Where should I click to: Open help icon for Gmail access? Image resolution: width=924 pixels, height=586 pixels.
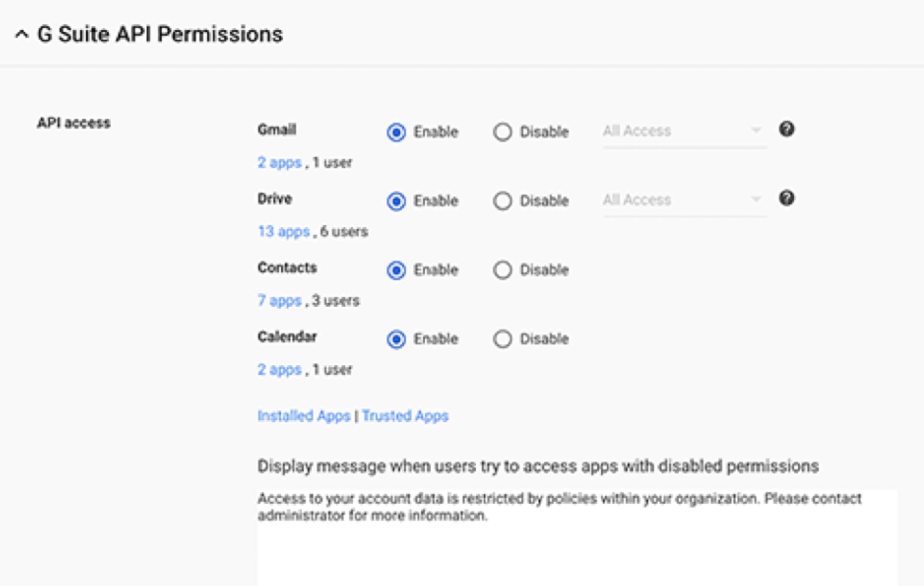[x=786, y=129]
